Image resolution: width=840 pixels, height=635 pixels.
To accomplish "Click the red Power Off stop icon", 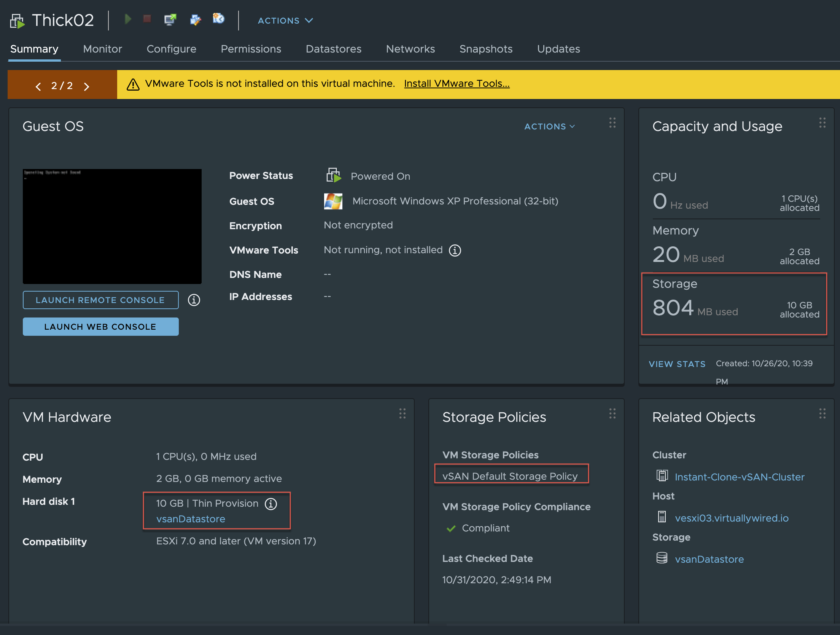I will [147, 19].
